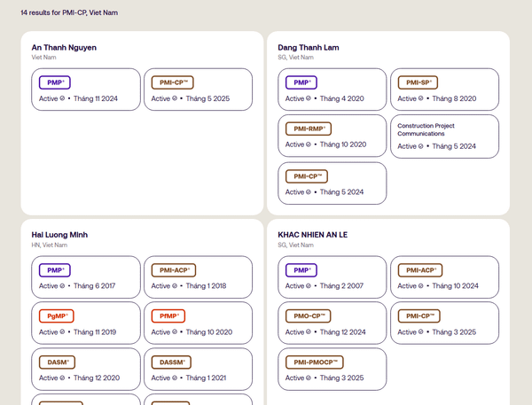Click An Thanh Nguyen's PMP badge
This screenshot has height=405, width=532.
pyautogui.click(x=55, y=82)
